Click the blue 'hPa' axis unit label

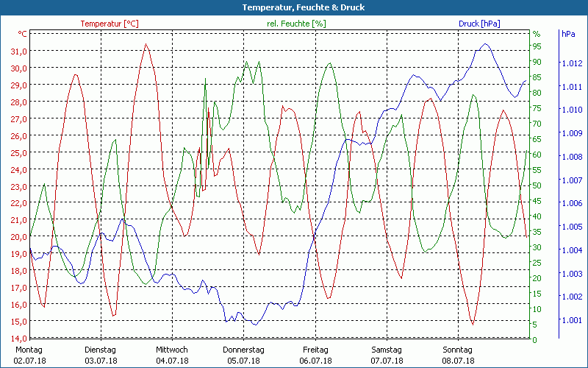pos(568,34)
